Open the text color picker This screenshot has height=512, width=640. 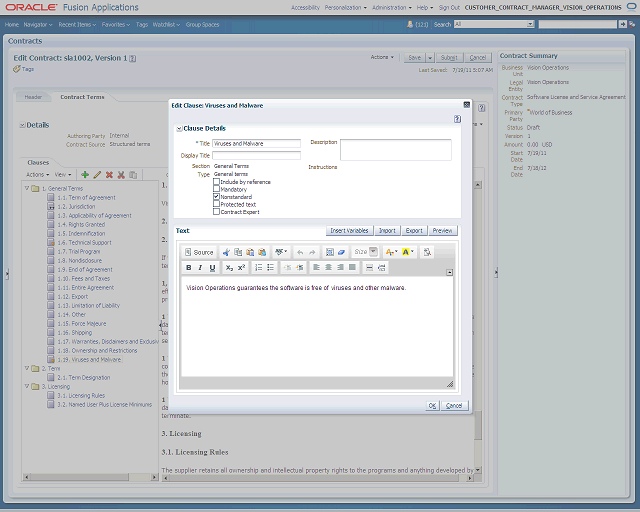391,252
